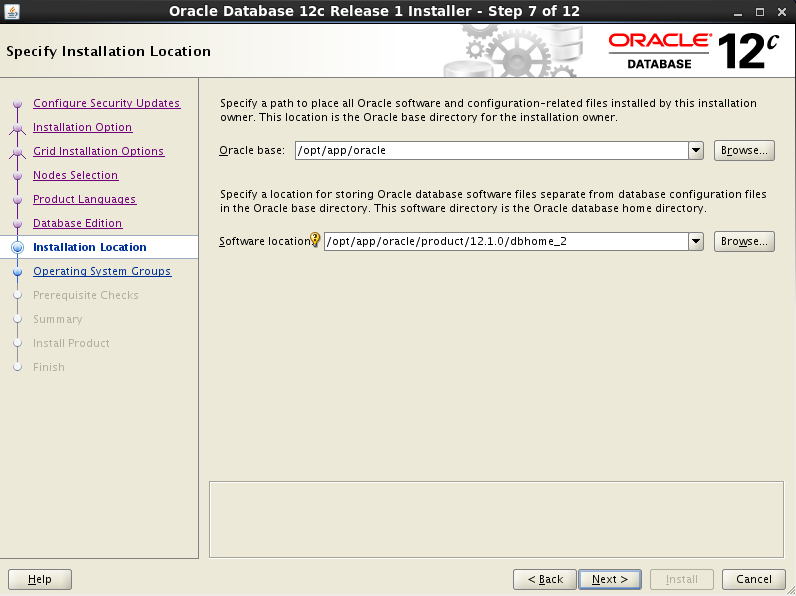Screen dimensions: 796x596
Task: Click the Configure Security Updates step bullet
Action: 17,104
